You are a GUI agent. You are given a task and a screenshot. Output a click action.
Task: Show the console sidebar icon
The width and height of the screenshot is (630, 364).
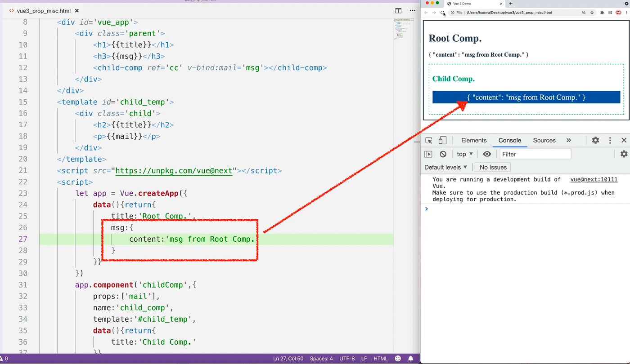pos(428,154)
